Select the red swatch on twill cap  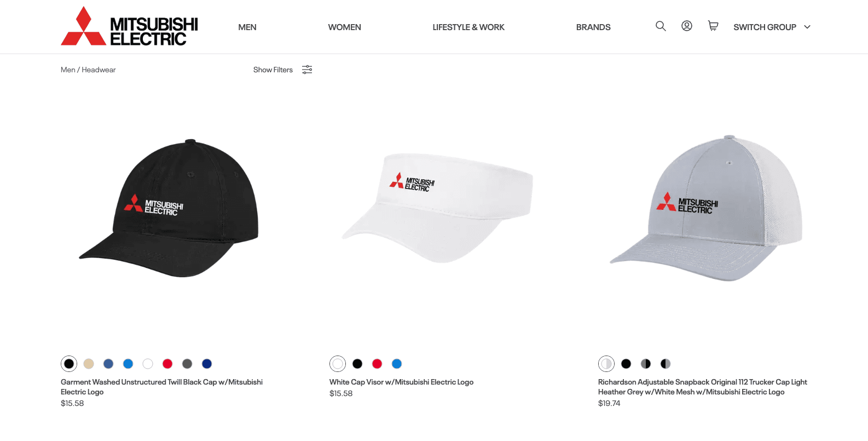pyautogui.click(x=167, y=364)
